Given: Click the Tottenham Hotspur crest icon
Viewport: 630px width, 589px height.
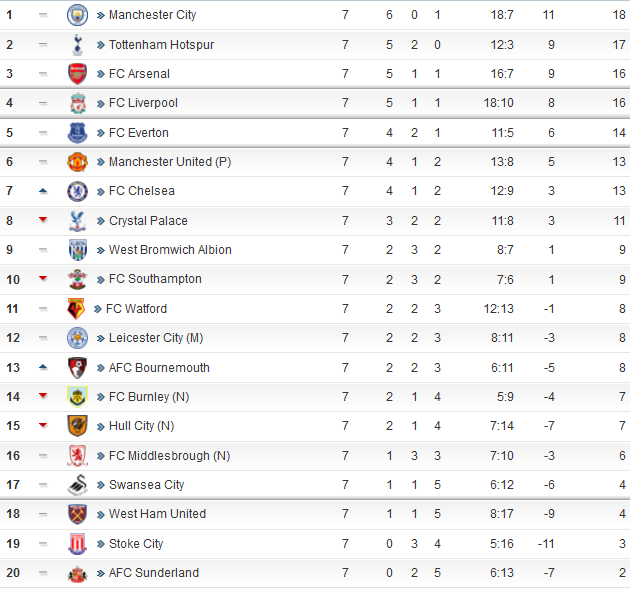Looking at the screenshot, I should 77,45.
